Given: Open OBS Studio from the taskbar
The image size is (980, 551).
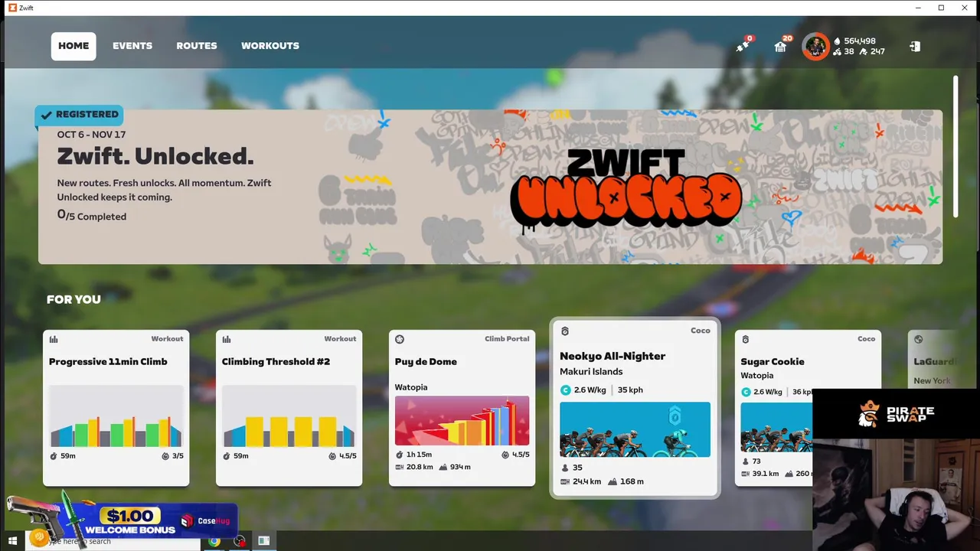Looking at the screenshot, I should pyautogui.click(x=240, y=541).
